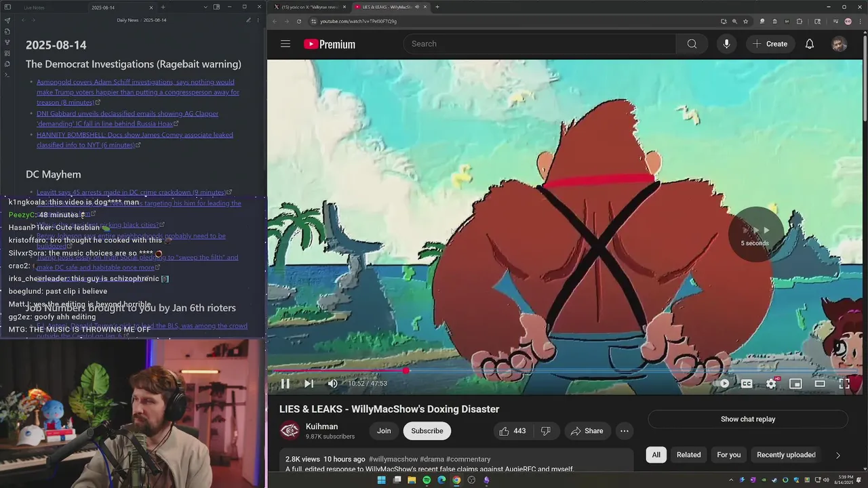This screenshot has height=488, width=868.
Task: Click the magnifier search button in YouTube
Action: [692, 44]
